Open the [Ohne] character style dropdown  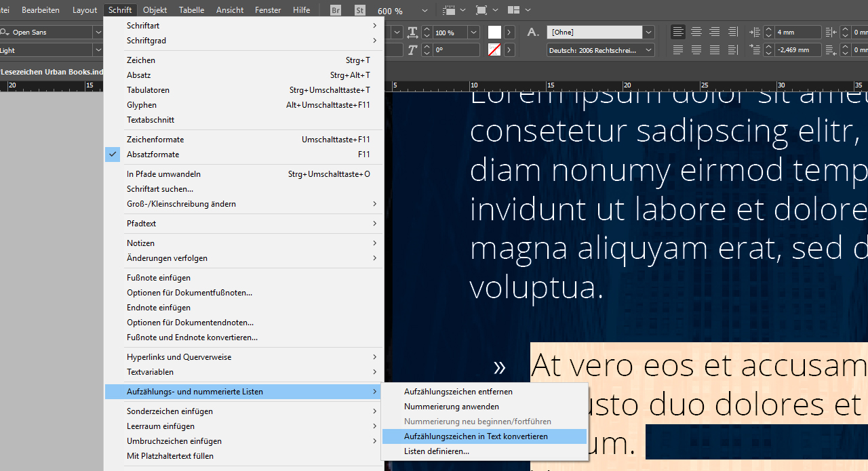(648, 32)
